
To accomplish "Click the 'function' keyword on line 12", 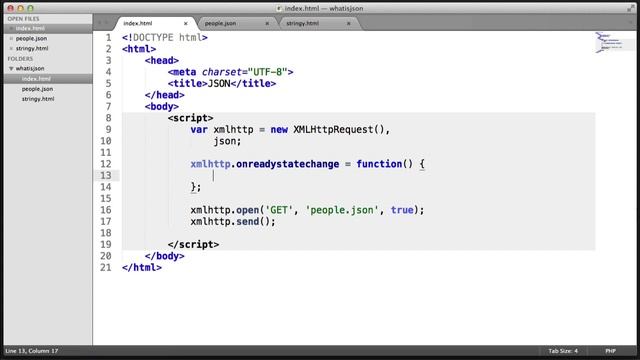I will 379,164.
